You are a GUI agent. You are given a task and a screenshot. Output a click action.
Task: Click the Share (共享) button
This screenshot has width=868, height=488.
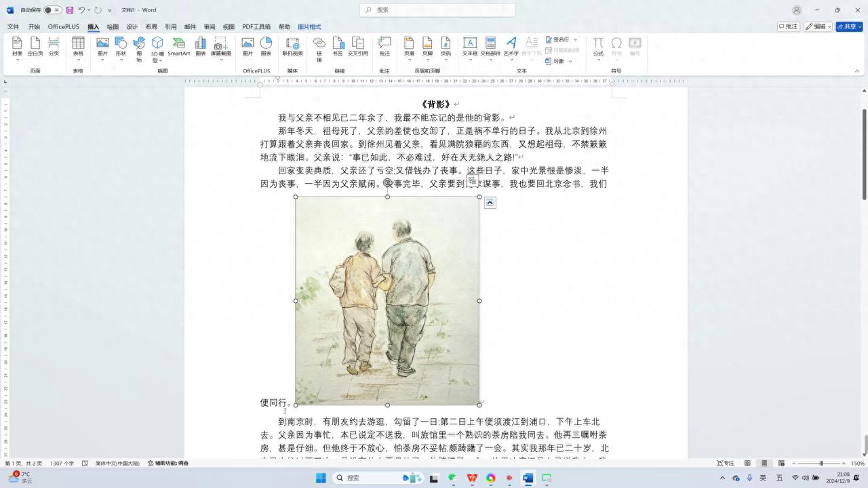pos(849,26)
